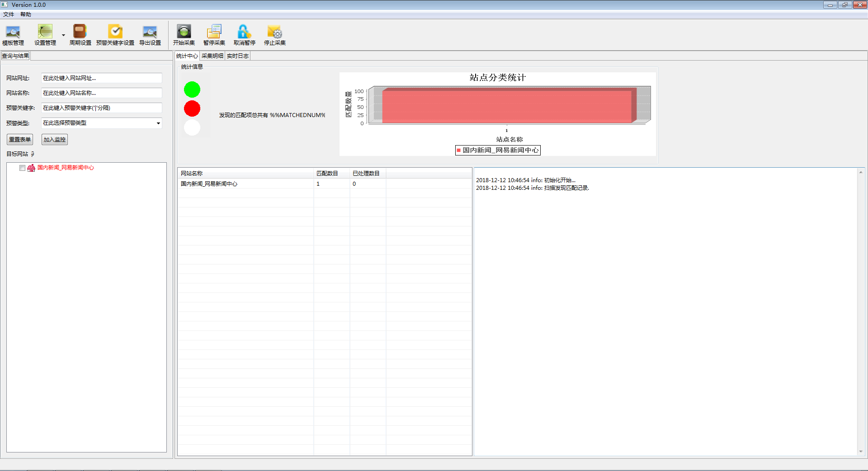
Task: Close the Version 1.0.0 window
Action: [x=860, y=5]
